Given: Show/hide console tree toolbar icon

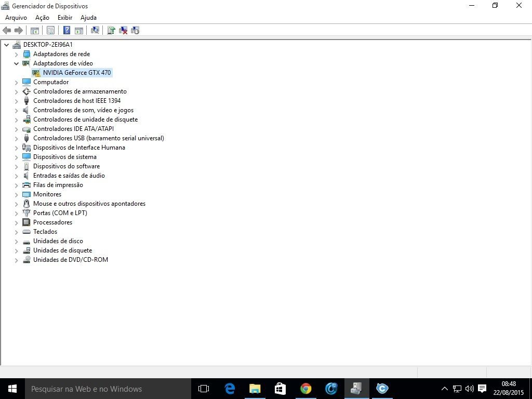Looking at the screenshot, I should pyautogui.click(x=35, y=31).
